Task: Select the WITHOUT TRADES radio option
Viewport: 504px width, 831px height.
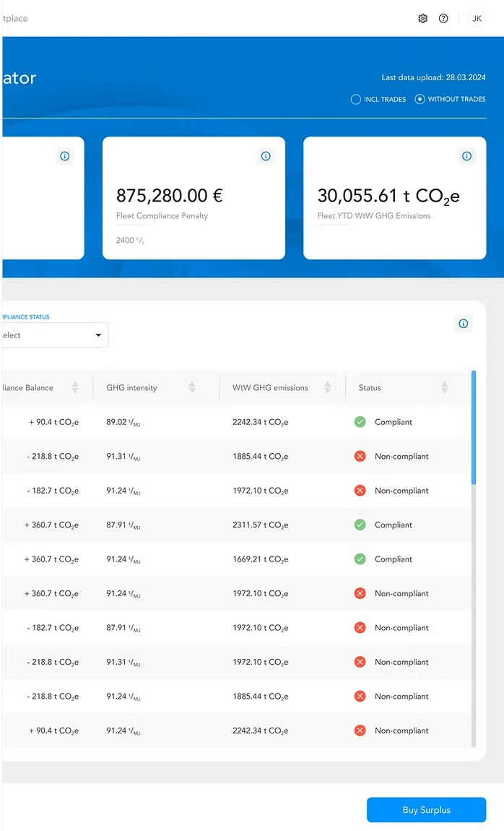Action: click(420, 99)
